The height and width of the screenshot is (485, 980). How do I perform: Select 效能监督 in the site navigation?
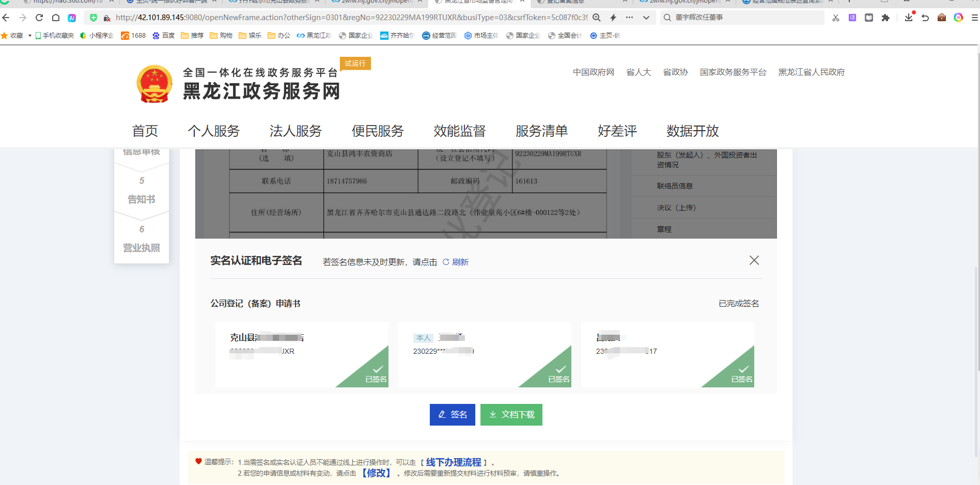click(x=460, y=131)
